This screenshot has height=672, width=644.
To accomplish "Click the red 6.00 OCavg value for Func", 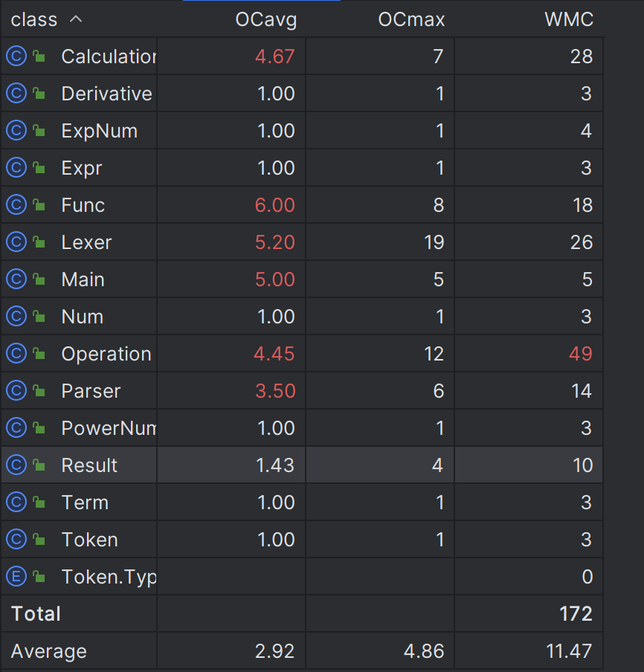I will (275, 205).
